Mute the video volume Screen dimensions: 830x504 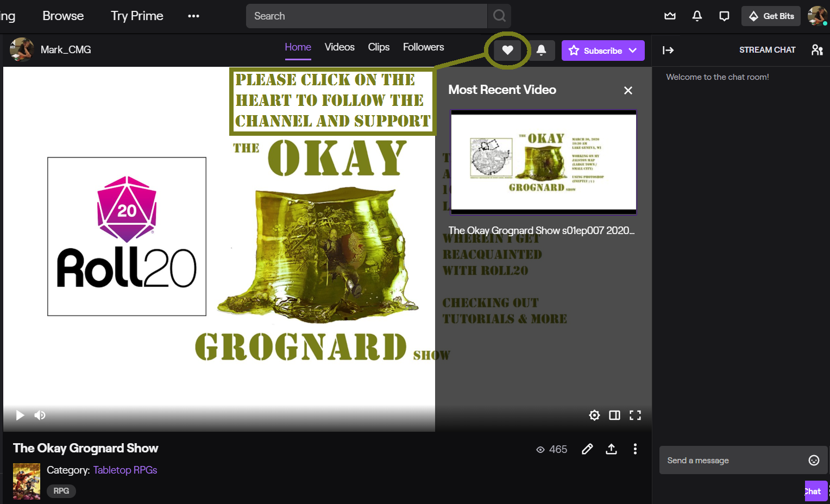tap(40, 415)
